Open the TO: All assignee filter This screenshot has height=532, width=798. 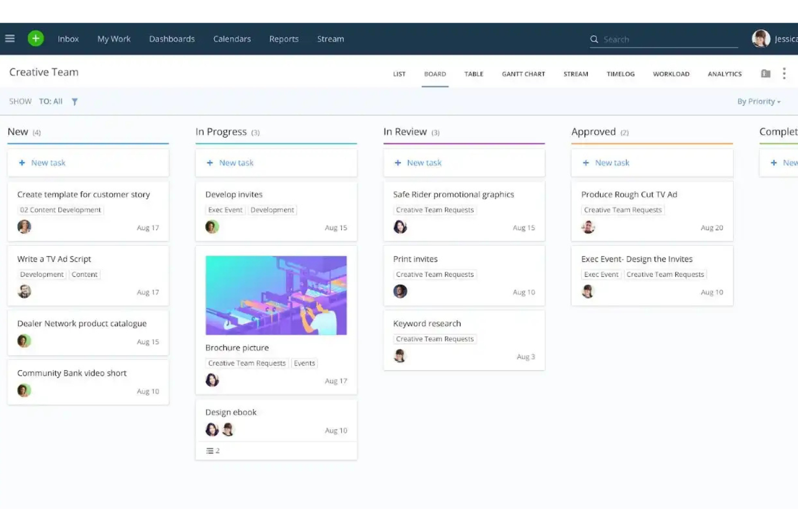51,101
